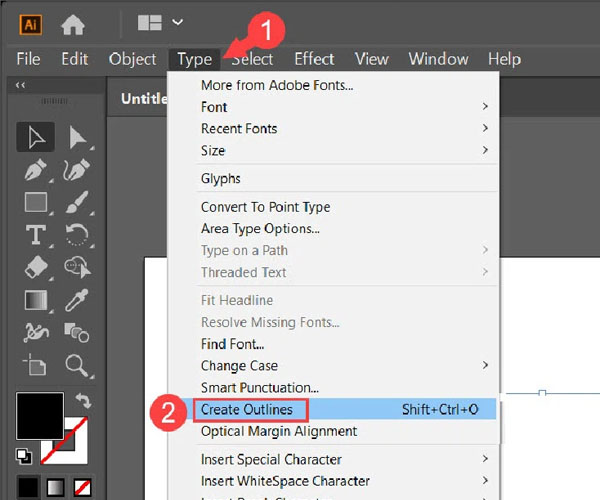Select the Paintbrush tool
The width and height of the screenshot is (600, 500).
[x=77, y=202]
